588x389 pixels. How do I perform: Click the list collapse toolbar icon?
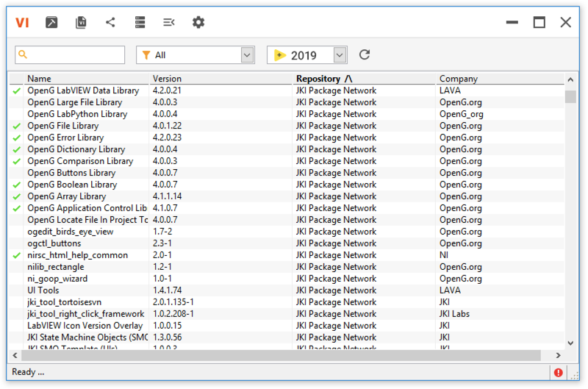click(169, 23)
